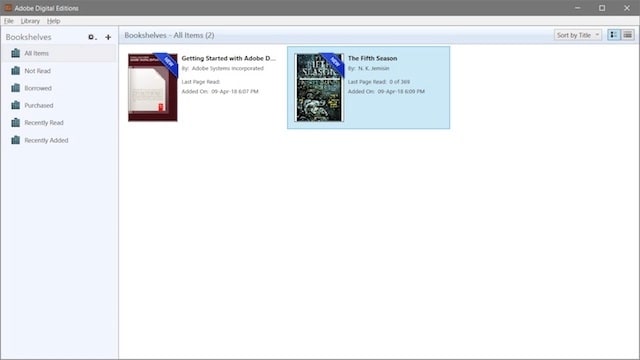Add a new bookshelf with plus icon
Viewport: 640px width, 360px height.
pos(108,37)
